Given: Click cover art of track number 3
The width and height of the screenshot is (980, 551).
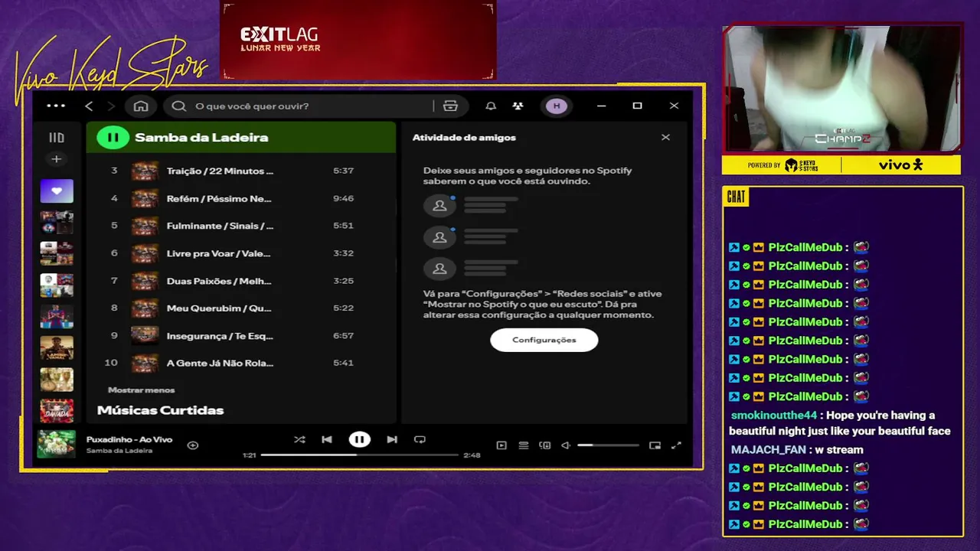Looking at the screenshot, I should (x=145, y=171).
